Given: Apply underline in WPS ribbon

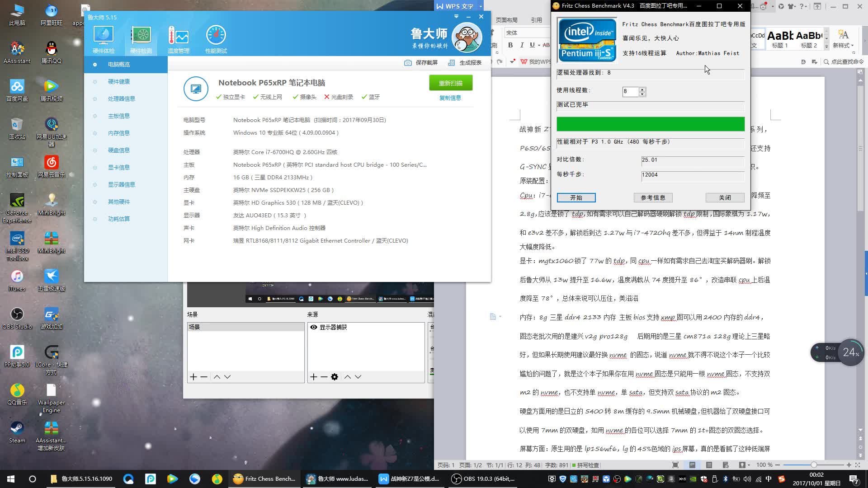Looking at the screenshot, I should click(x=532, y=45).
